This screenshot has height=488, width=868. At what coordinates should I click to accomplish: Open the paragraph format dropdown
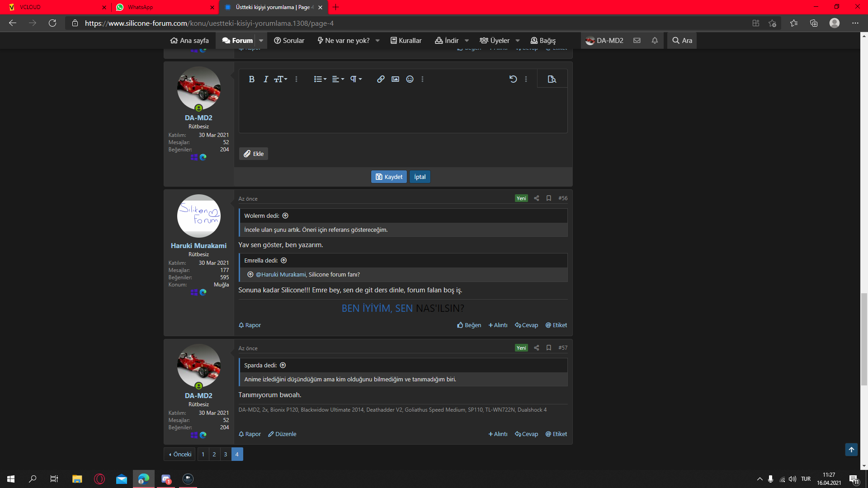[x=356, y=79]
